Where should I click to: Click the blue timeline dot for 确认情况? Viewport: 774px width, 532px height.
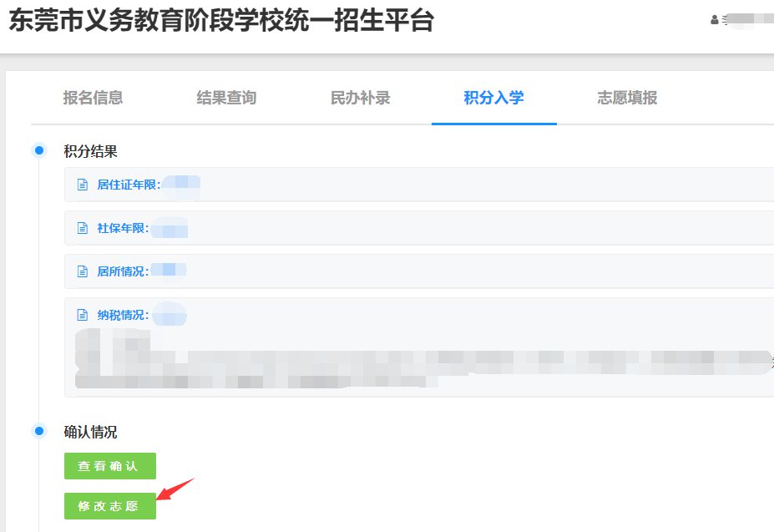coord(38,431)
